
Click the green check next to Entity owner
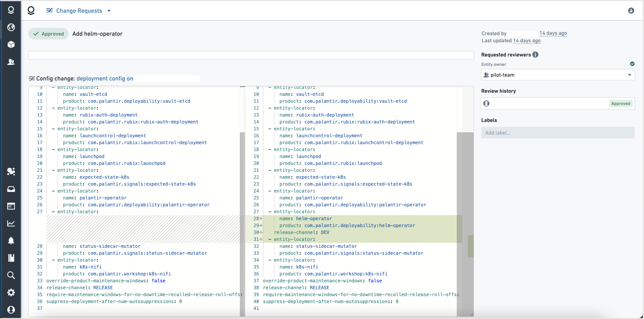point(632,64)
